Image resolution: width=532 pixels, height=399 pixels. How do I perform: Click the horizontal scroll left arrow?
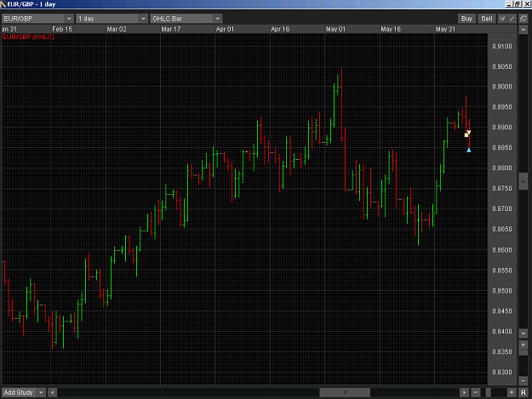52,392
